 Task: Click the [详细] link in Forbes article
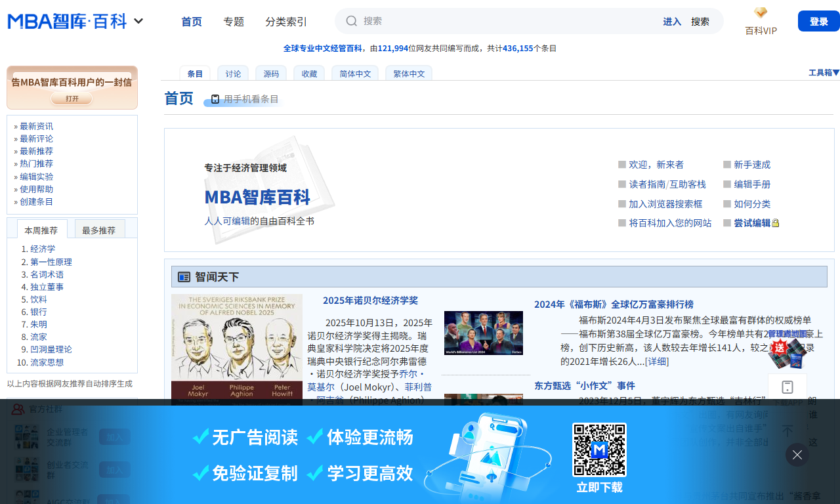pos(657,362)
